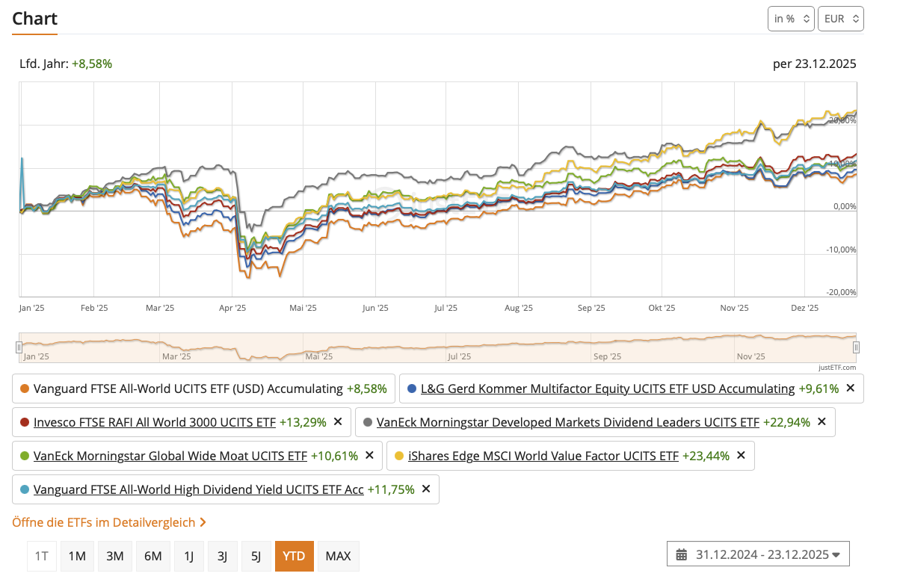Open VanEck Developed Markets Dividend Leaders link
The image size is (897, 588).
click(568, 422)
